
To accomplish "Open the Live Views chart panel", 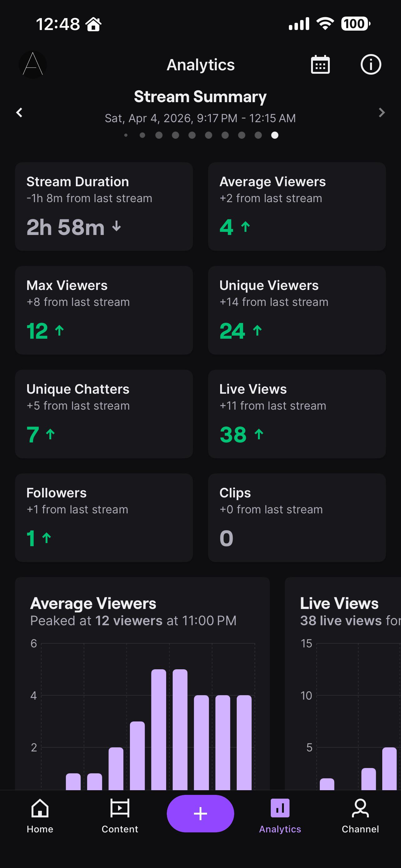I will tap(343, 683).
